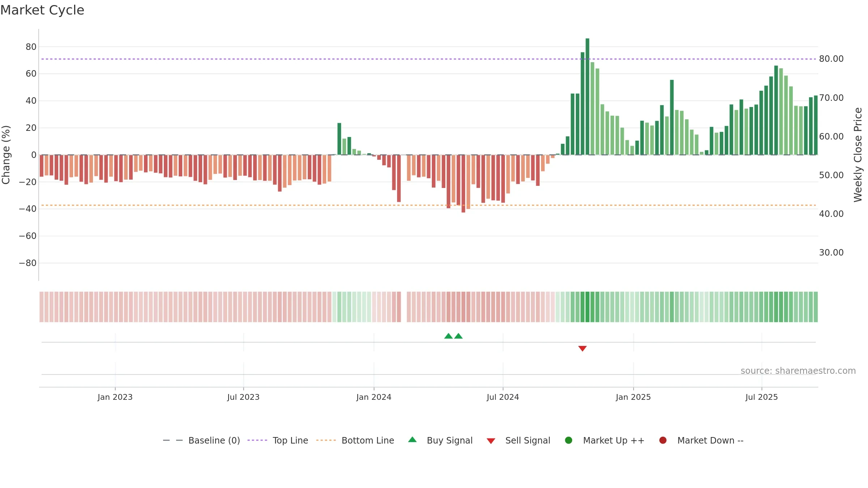Select the red sell signal marker
Screen dimensions: 868x488
coord(582,348)
